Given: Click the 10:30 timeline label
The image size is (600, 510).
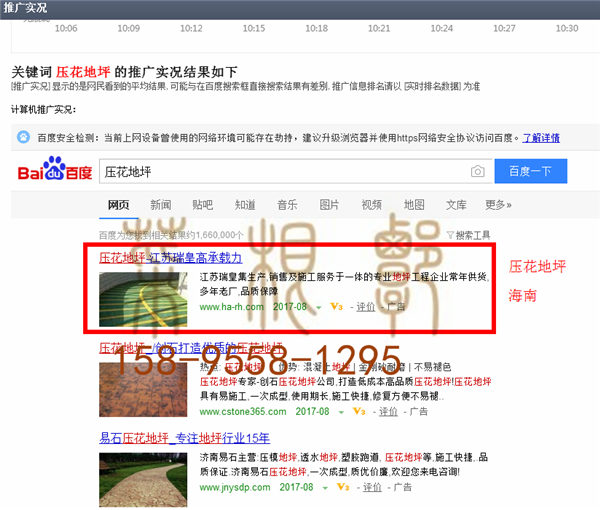Looking at the screenshot, I should tap(567, 28).
